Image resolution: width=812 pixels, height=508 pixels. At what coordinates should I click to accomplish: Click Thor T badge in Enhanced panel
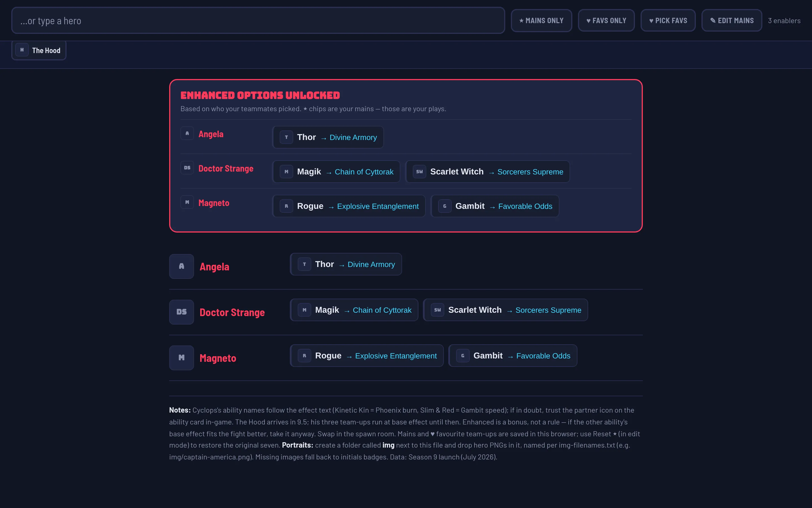pyautogui.click(x=286, y=137)
